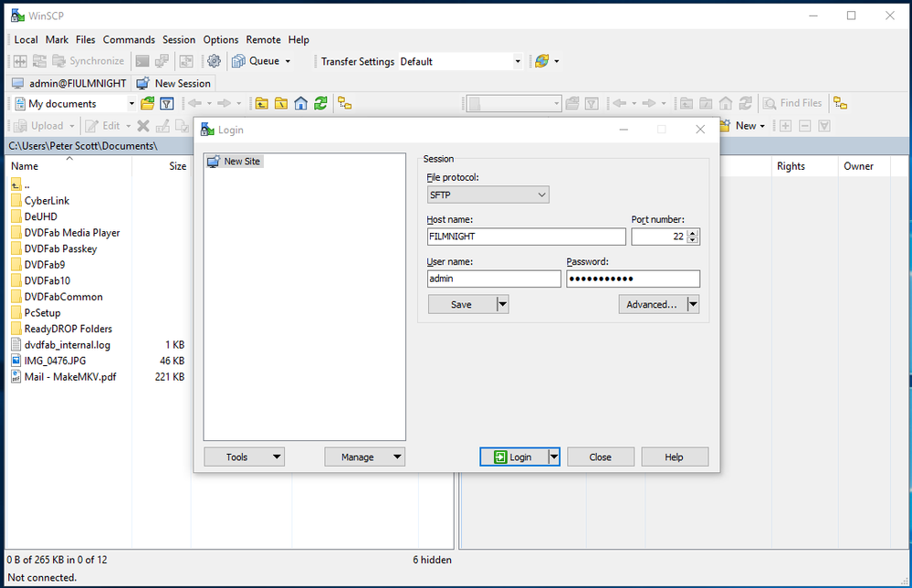
Task: Open the Commands menu
Action: click(x=128, y=39)
